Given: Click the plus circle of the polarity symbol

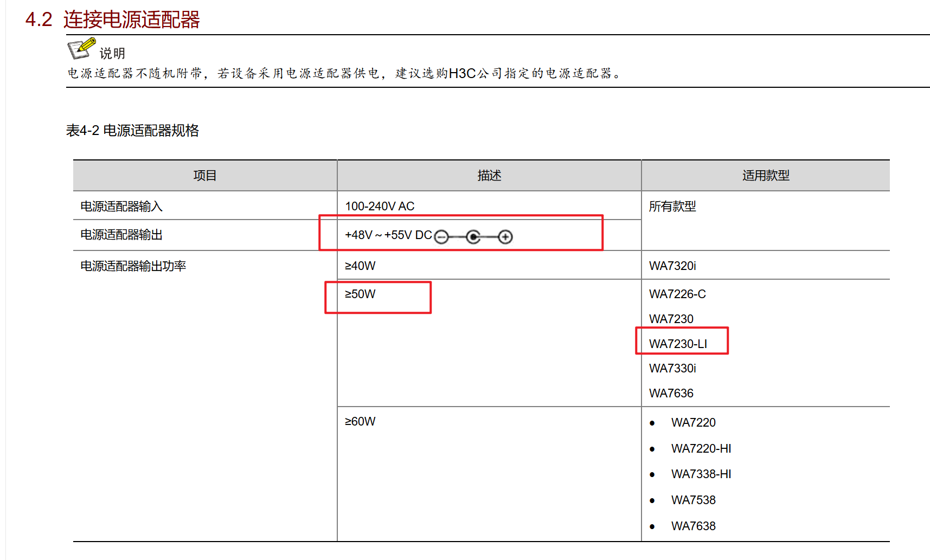Looking at the screenshot, I should click(505, 237).
